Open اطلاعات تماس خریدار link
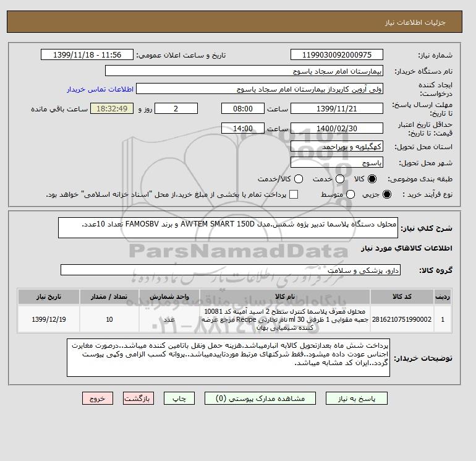The width and height of the screenshot is (476, 461). [x=100, y=89]
